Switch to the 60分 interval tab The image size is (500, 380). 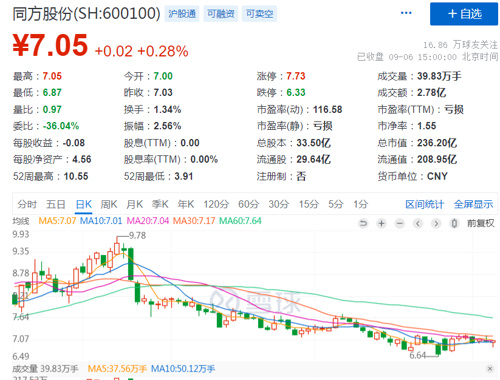248,204
